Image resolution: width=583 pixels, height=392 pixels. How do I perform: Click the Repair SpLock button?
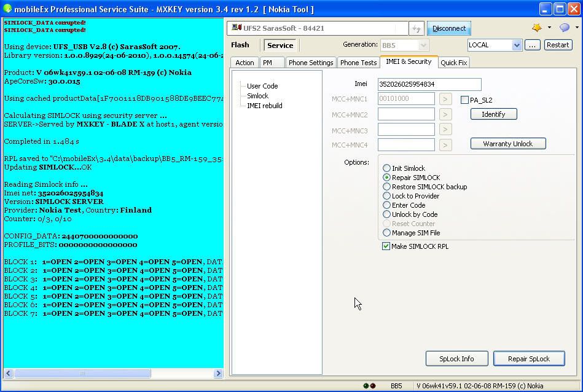[x=529, y=359]
